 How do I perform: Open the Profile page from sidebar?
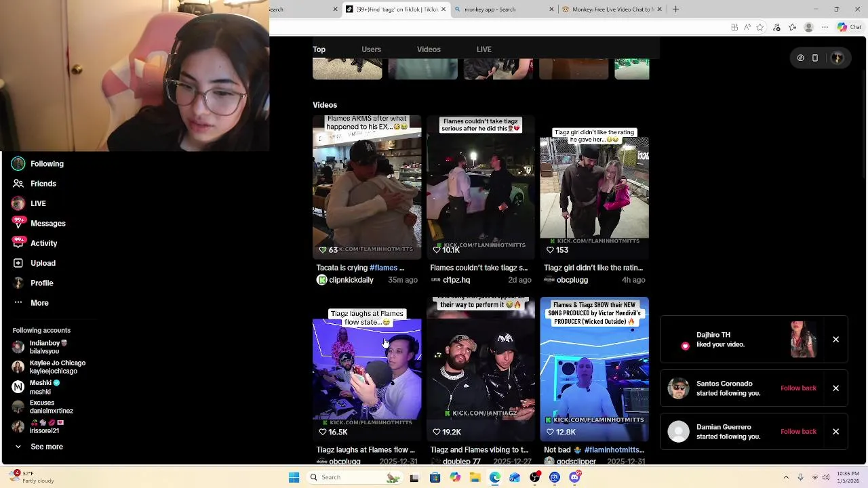coord(33,283)
